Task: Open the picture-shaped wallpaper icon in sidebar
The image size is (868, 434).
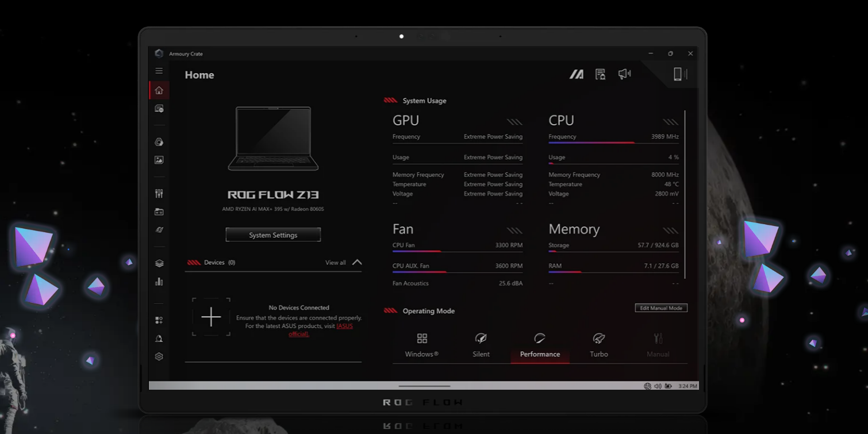Action: coord(159,160)
